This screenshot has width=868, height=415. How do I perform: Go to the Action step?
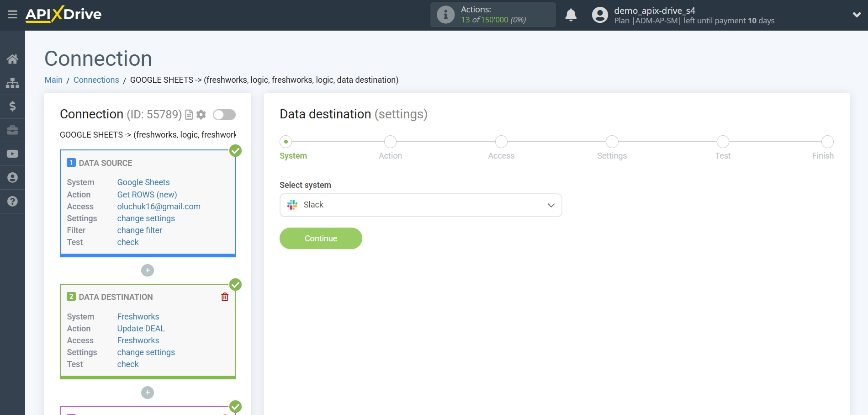pos(390,142)
